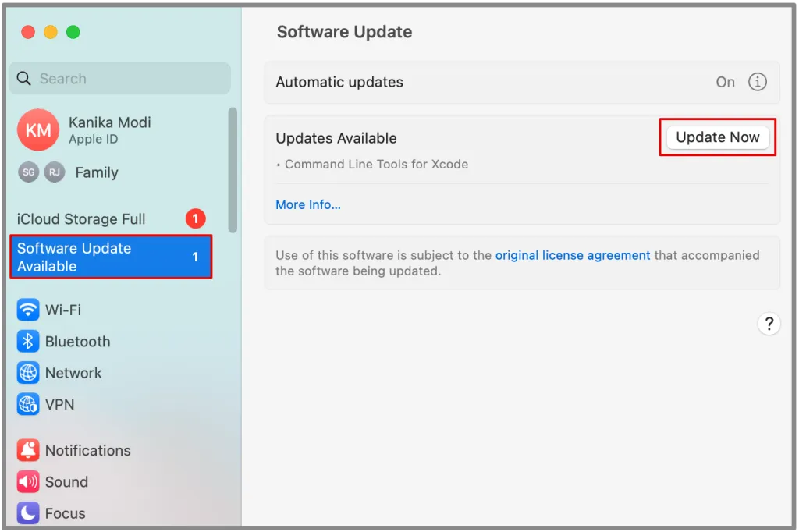Open help with the question mark button

(x=769, y=324)
